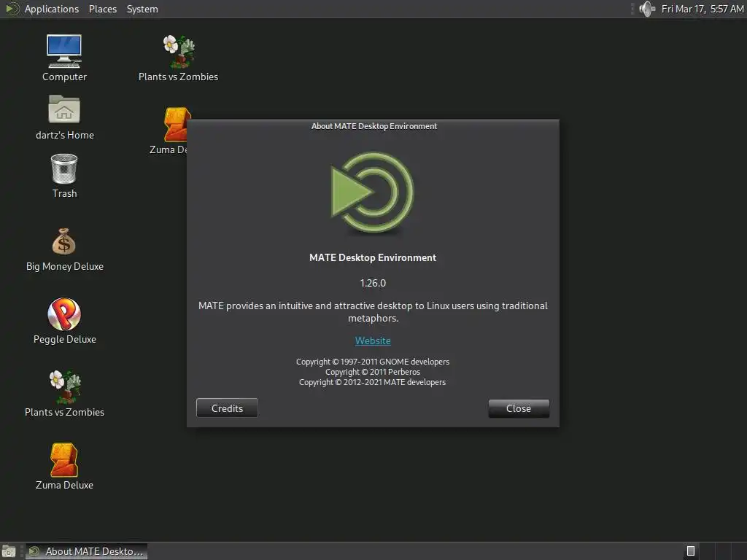
Task: Select the Computer desktop icon
Action: click(x=64, y=58)
